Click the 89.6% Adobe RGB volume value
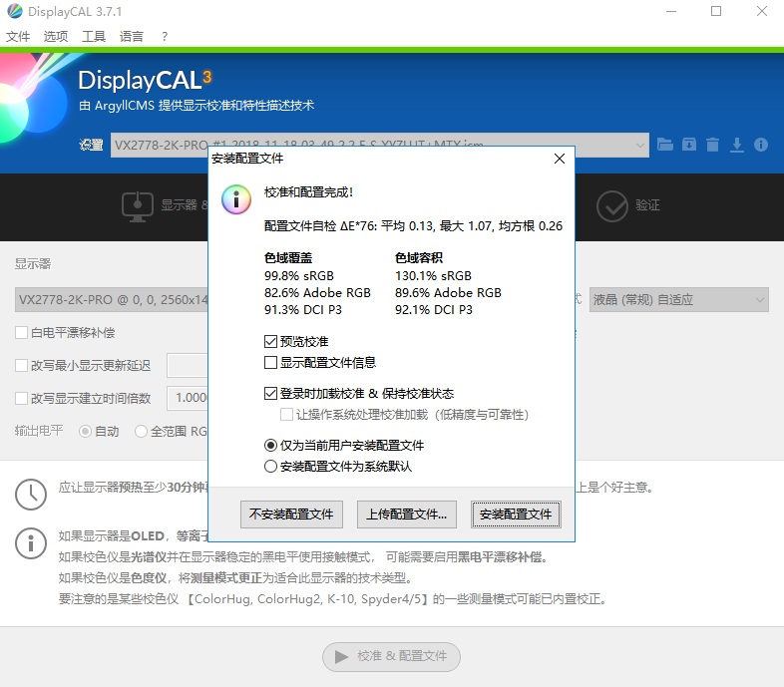784x687 pixels. (448, 292)
